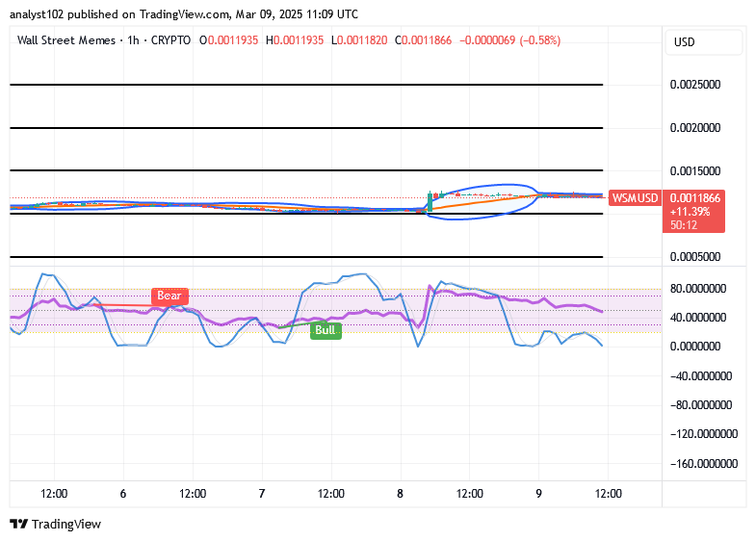
Task: Click the −120.0000000 oscillator axis label
Action: 704,434
